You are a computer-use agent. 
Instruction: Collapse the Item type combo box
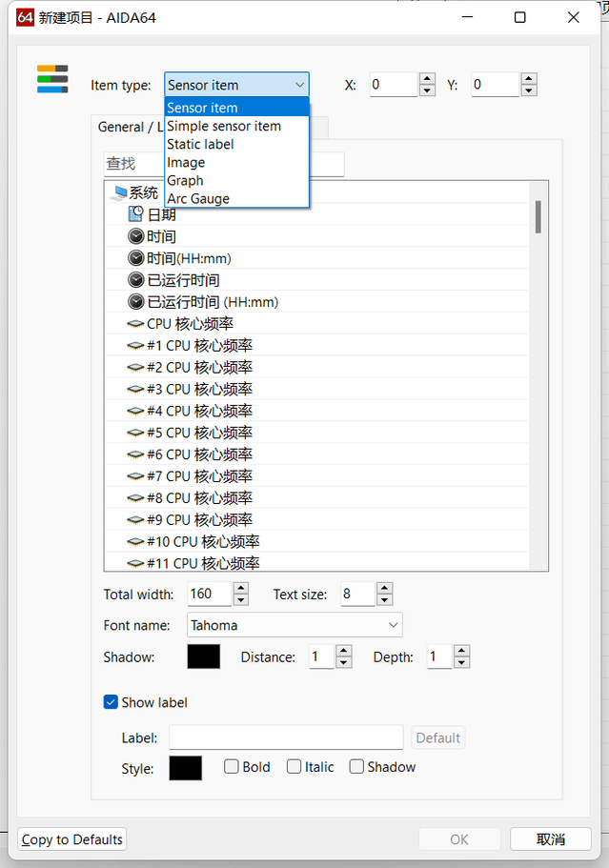tap(236, 85)
